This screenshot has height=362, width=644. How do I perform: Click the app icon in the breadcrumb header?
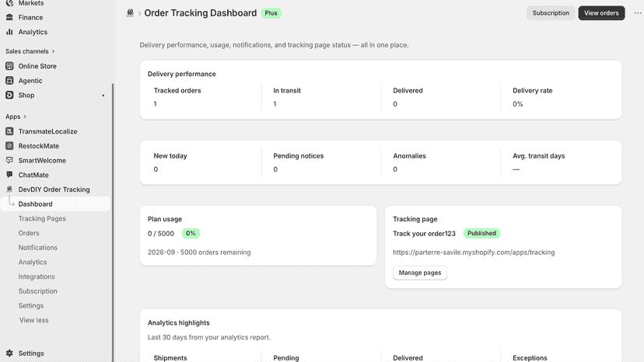pyautogui.click(x=130, y=12)
